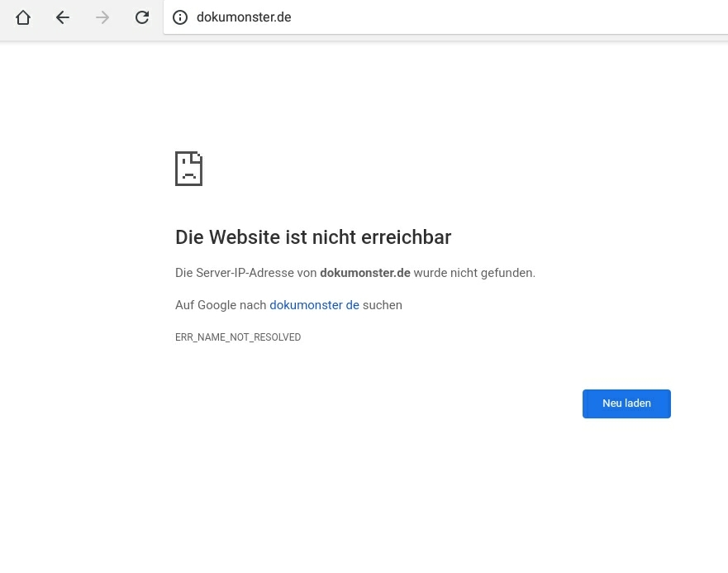Screen dimensions: 728x573
Task: Select the ERR_NAME_NOT_RESOLVED error code text
Action: point(238,337)
